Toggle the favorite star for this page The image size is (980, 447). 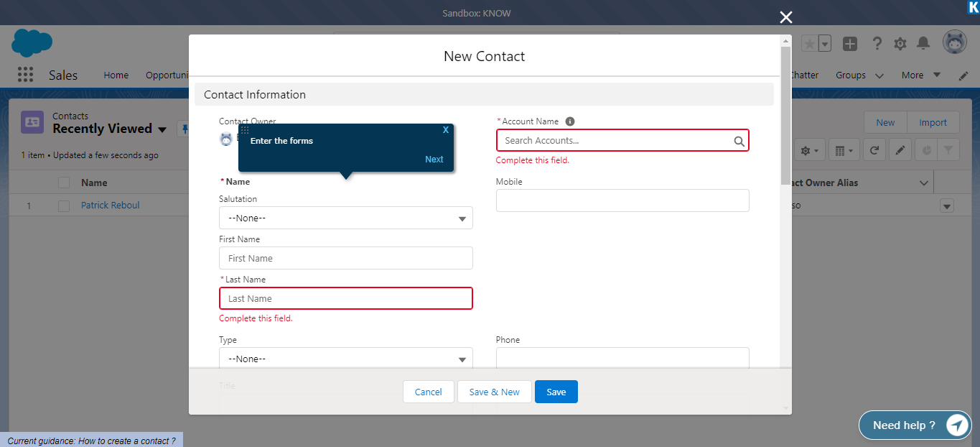pyautogui.click(x=810, y=43)
